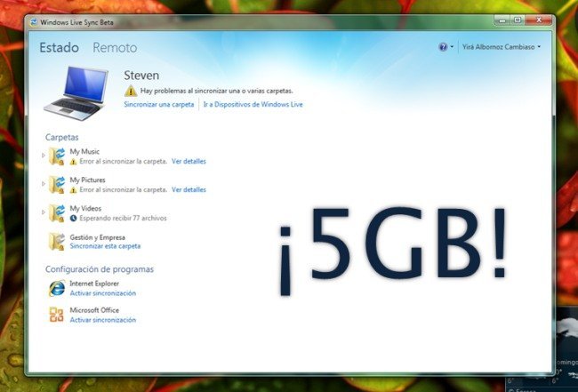578x392 pixels.
Task: Click the clock icon in My Videos row
Action: [73, 218]
